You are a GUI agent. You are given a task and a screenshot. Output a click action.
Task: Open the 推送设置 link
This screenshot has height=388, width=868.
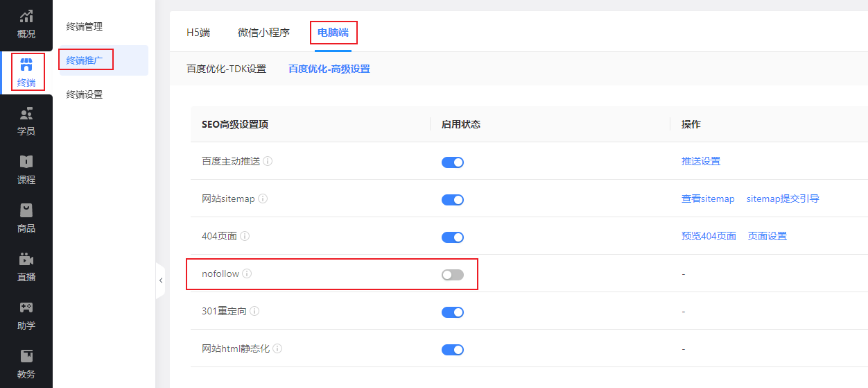(701, 161)
